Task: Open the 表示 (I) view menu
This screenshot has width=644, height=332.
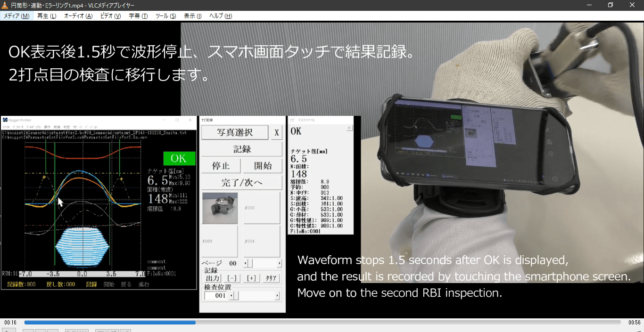Action: tap(192, 16)
